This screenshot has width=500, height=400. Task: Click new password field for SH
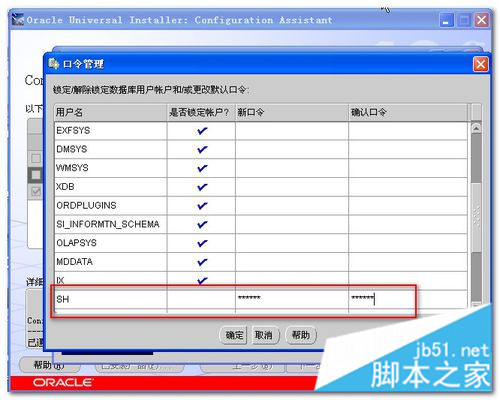point(292,299)
